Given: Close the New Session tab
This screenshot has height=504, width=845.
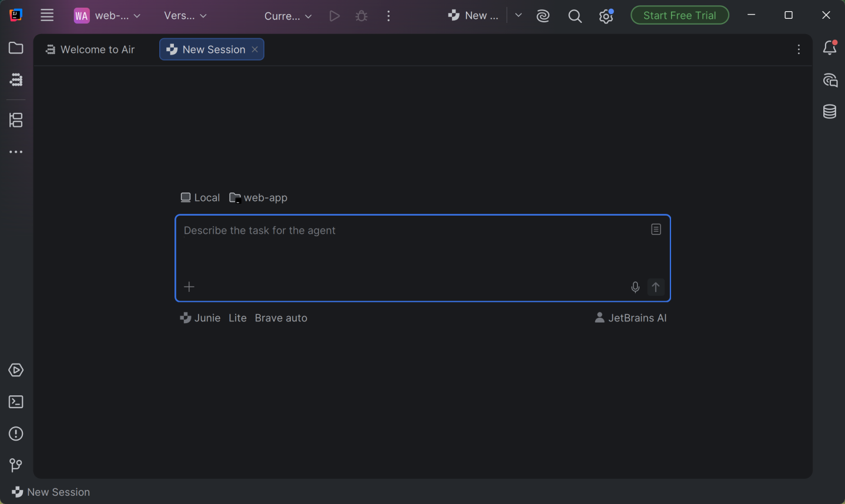Looking at the screenshot, I should tap(255, 49).
